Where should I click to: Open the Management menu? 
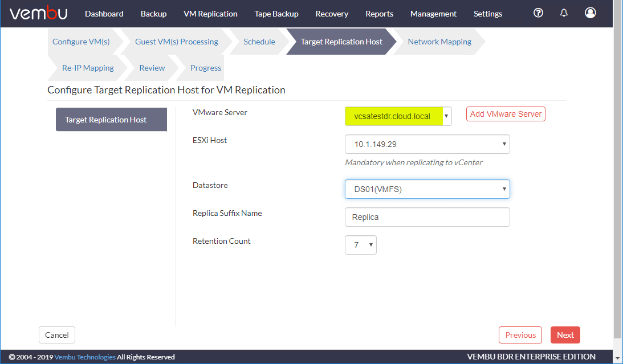433,14
